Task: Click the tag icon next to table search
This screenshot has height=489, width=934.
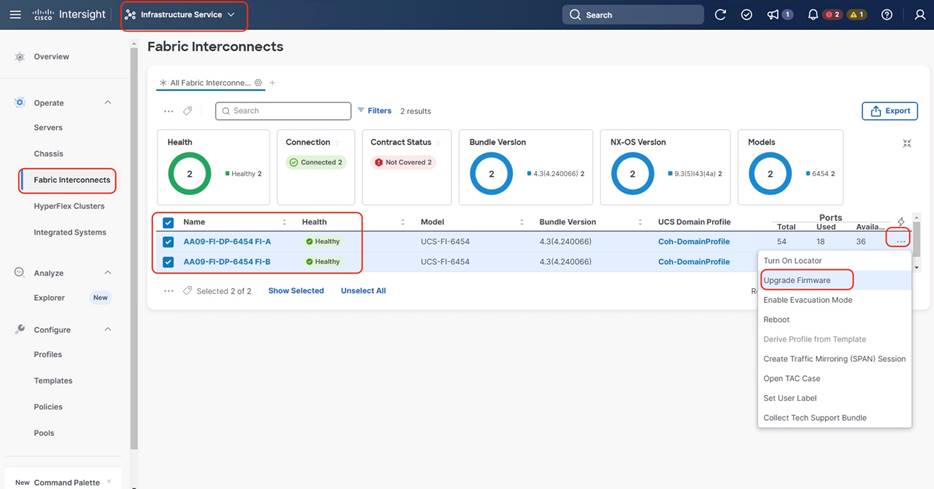Action: [188, 111]
